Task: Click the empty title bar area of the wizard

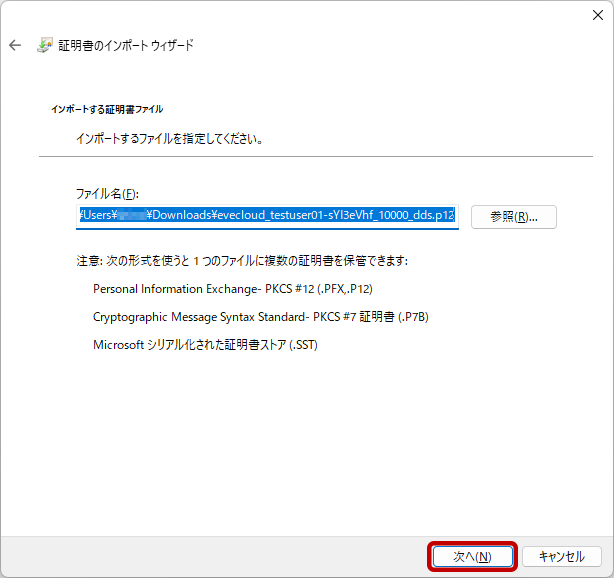Action: [x=300, y=14]
